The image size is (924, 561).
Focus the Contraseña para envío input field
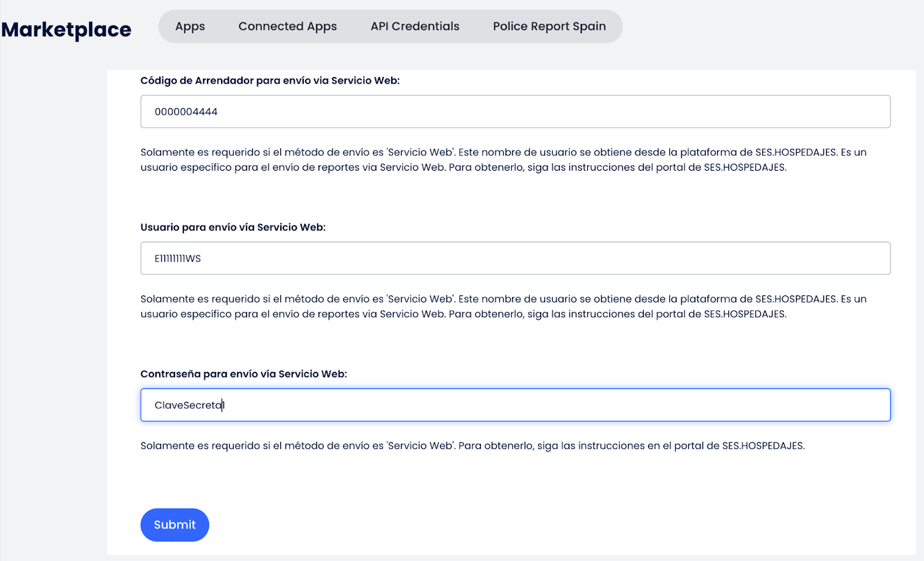pos(515,405)
